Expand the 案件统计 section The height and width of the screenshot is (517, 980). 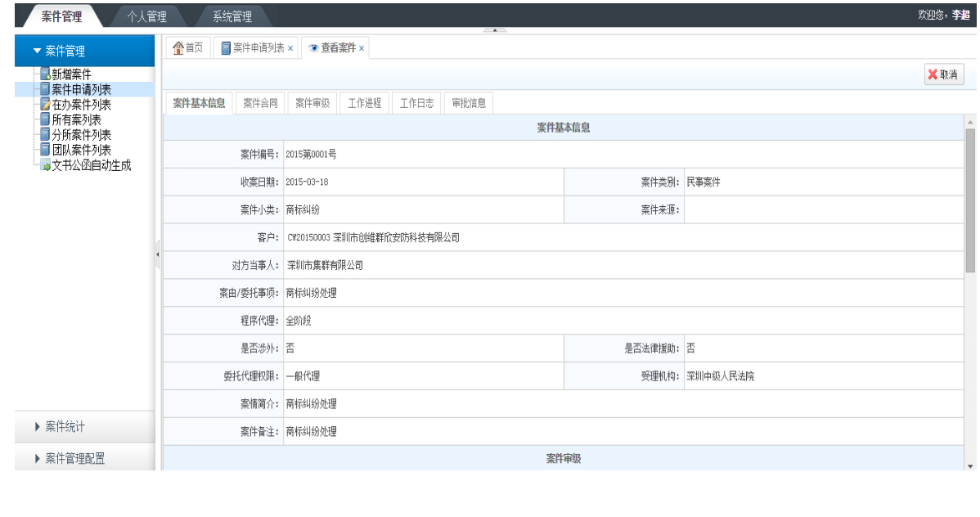[x=38, y=426]
